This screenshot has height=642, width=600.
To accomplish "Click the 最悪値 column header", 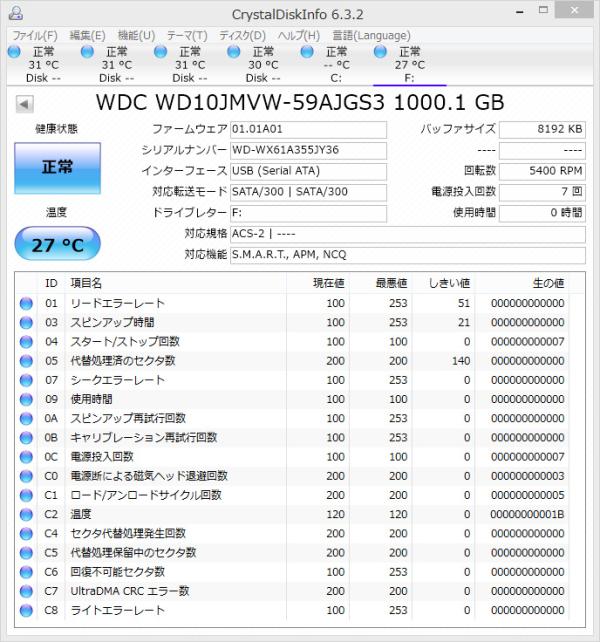I will click(381, 283).
